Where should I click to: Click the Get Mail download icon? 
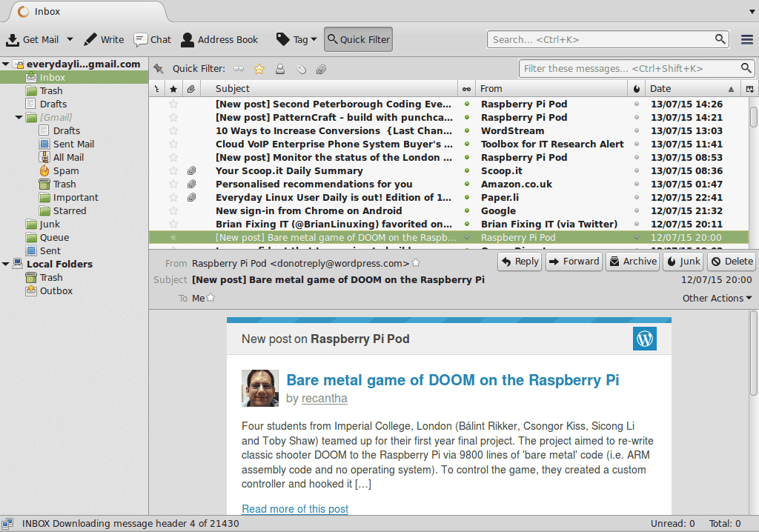coord(13,40)
